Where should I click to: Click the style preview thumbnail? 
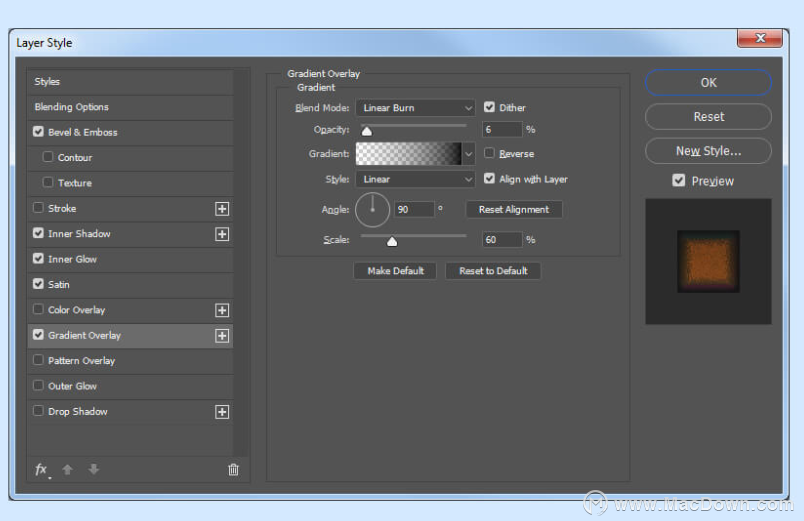[708, 262]
